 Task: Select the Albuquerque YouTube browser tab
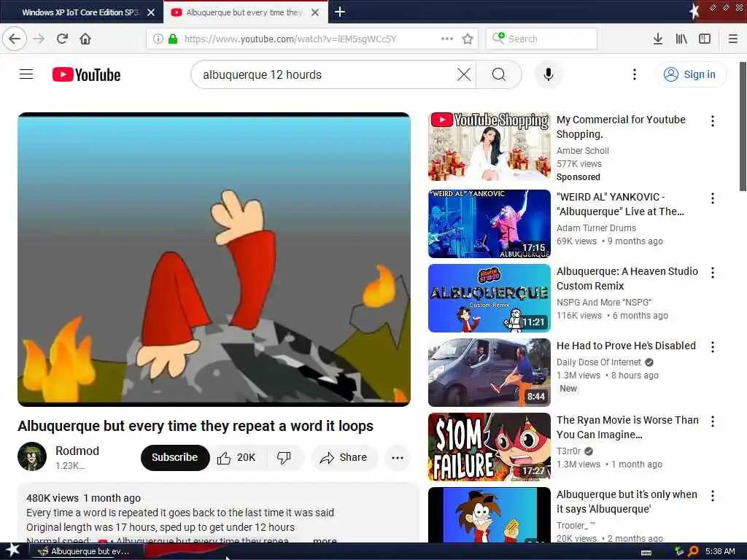coord(243,12)
